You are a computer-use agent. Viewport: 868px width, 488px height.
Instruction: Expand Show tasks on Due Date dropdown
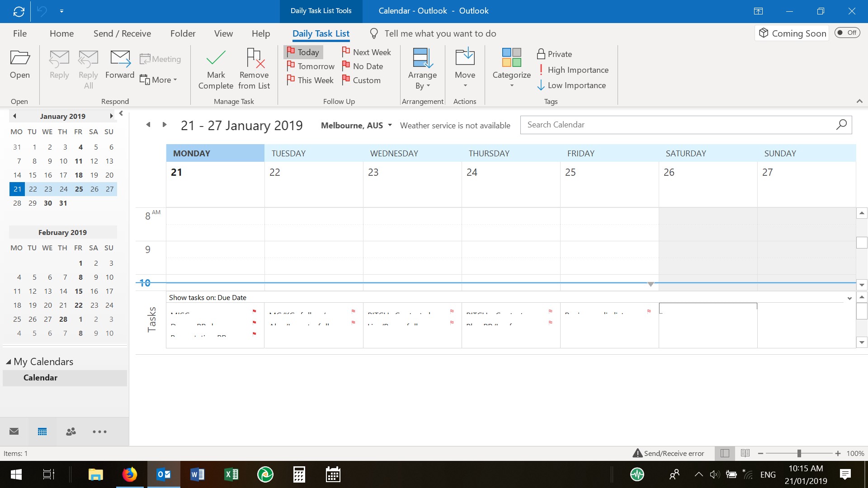849,297
